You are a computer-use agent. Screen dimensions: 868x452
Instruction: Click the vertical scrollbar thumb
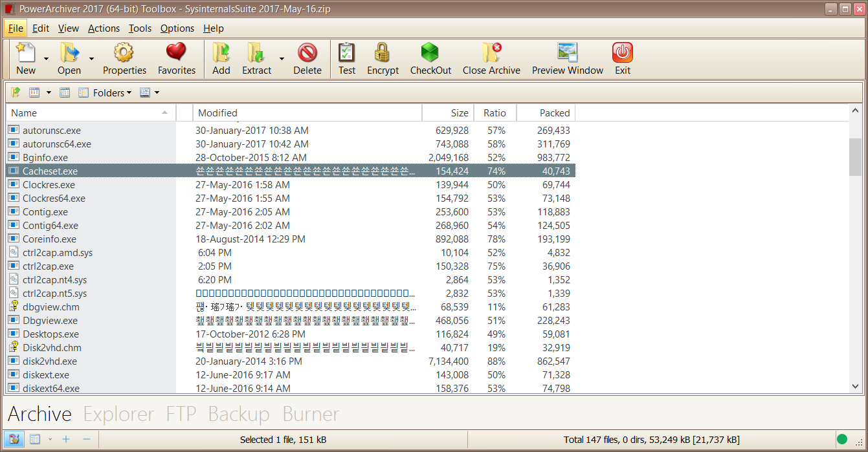[x=855, y=156]
